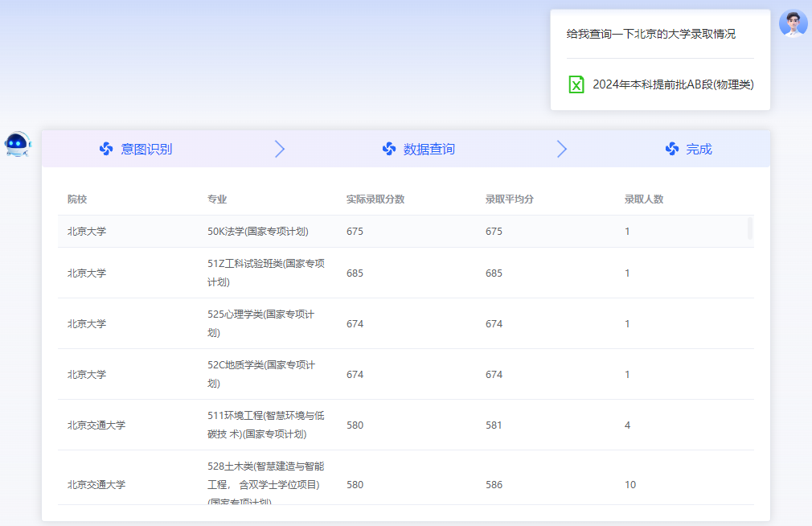The width and height of the screenshot is (812, 526).
Task: Click 录取人数 value 1 in 51Z工科试验班类 row
Action: [x=627, y=273]
